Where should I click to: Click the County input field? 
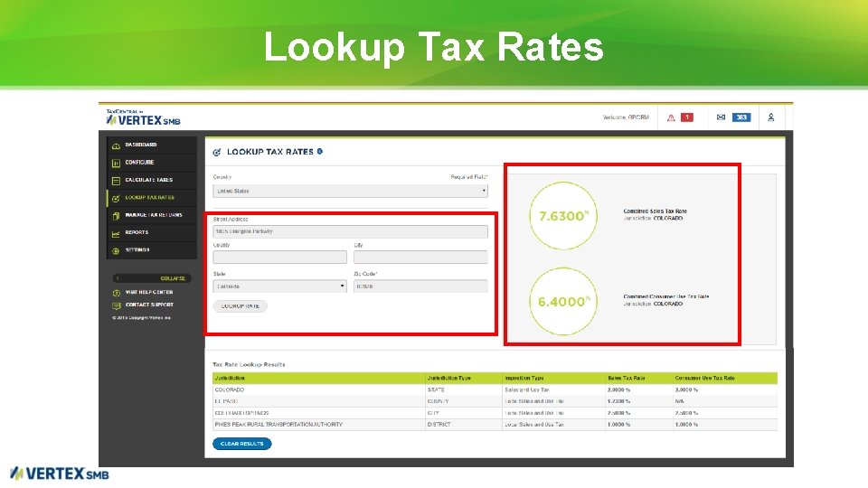(280, 258)
